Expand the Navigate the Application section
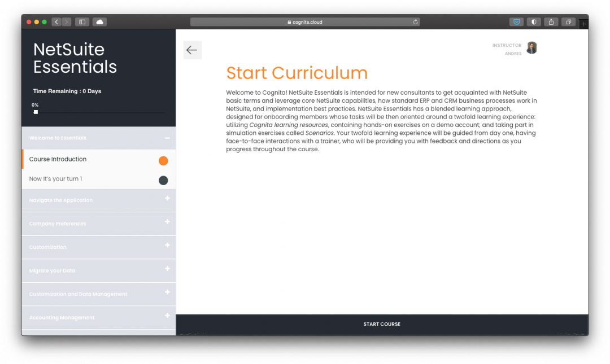The width and height of the screenshot is (610, 364). [99, 200]
